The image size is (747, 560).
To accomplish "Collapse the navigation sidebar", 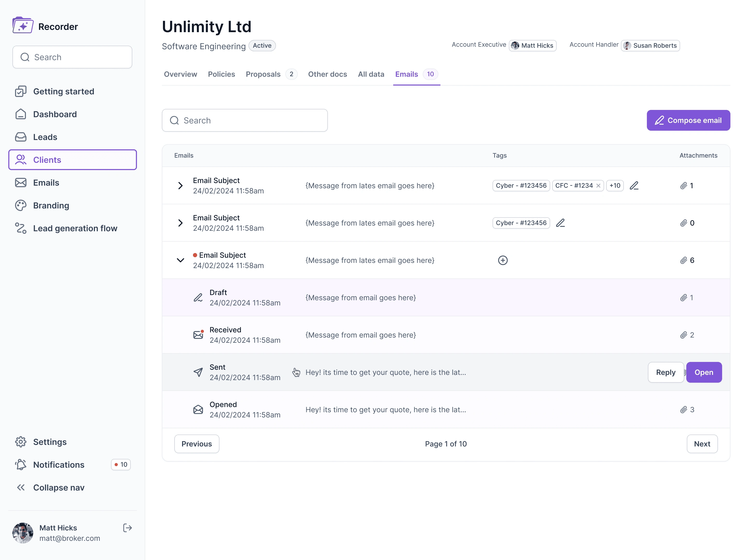I will [58, 487].
